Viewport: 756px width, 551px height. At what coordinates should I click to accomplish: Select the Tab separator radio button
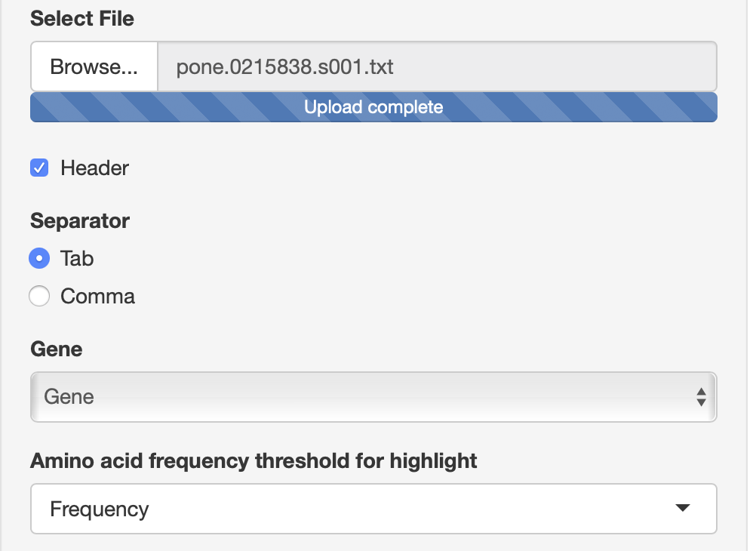(x=39, y=258)
